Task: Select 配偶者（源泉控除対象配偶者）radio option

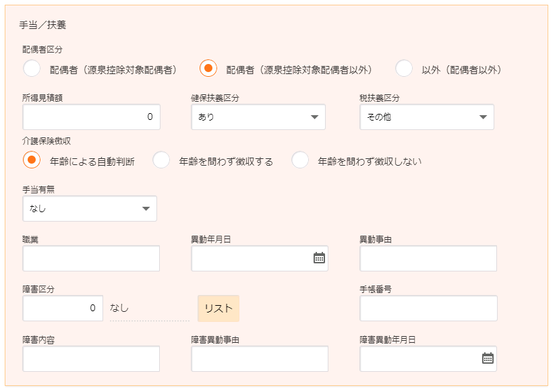Action: (x=32, y=69)
